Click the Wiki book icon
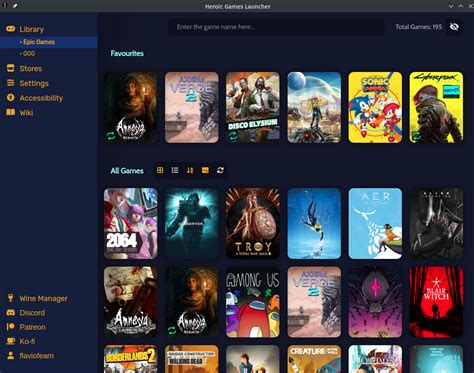 [11, 112]
